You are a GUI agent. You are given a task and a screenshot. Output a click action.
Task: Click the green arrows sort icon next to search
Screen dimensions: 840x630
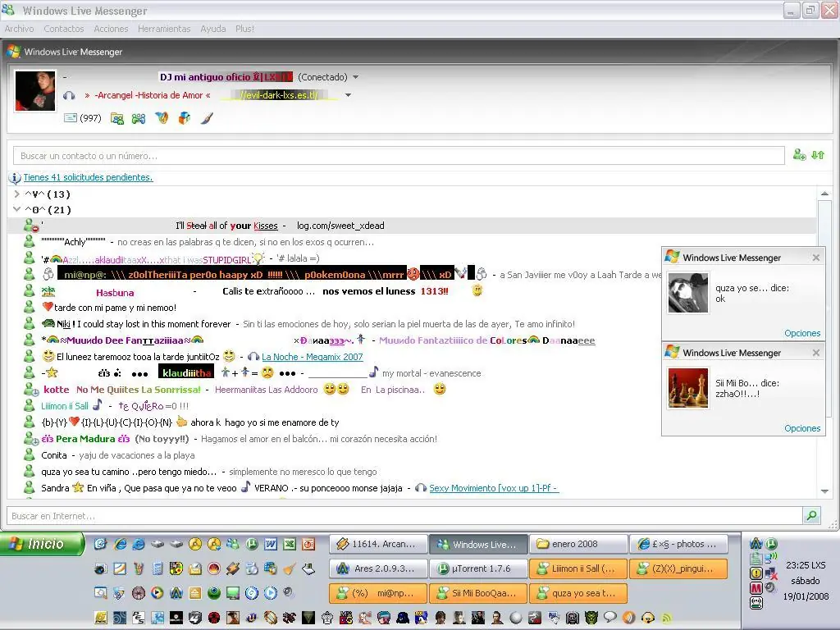[x=818, y=155]
